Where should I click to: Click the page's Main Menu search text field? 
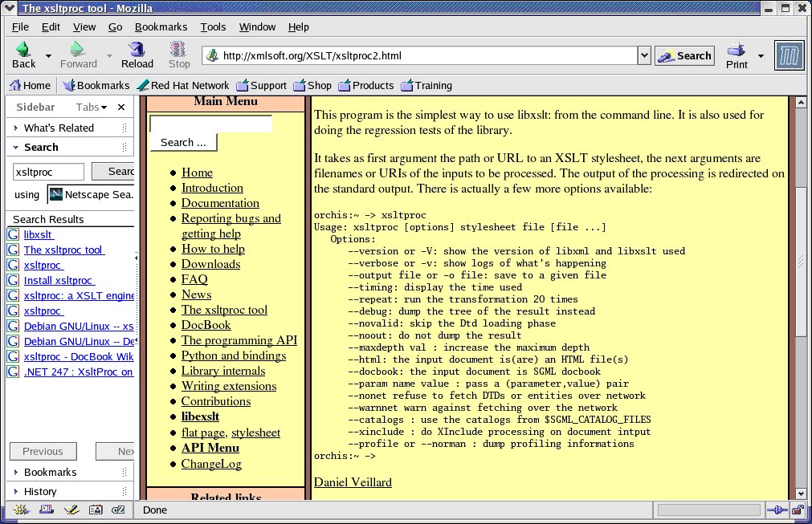click(x=210, y=124)
